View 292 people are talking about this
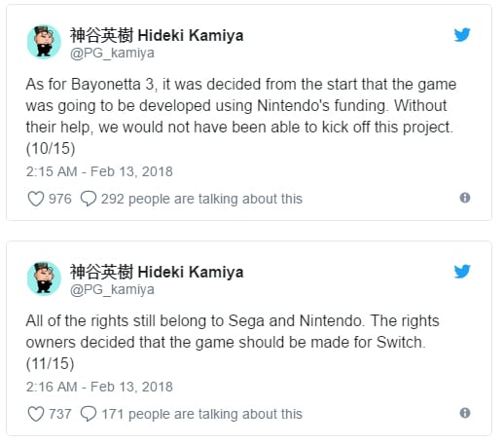Screen dimensions: 504x445 tap(201, 199)
